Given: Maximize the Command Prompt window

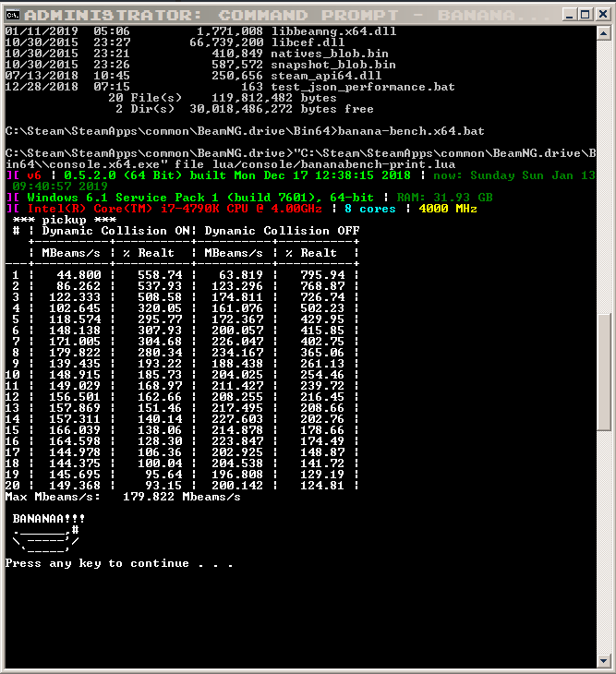Looking at the screenshot, I should point(585,15).
